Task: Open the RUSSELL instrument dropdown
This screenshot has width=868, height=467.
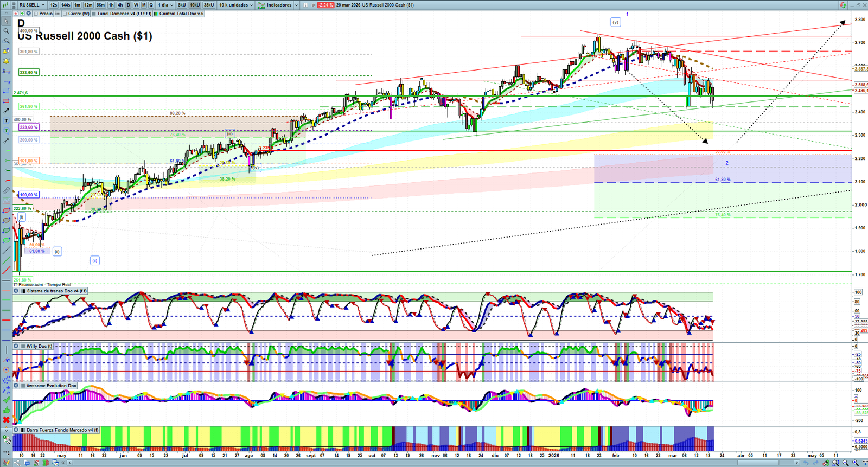Action: coord(32,5)
